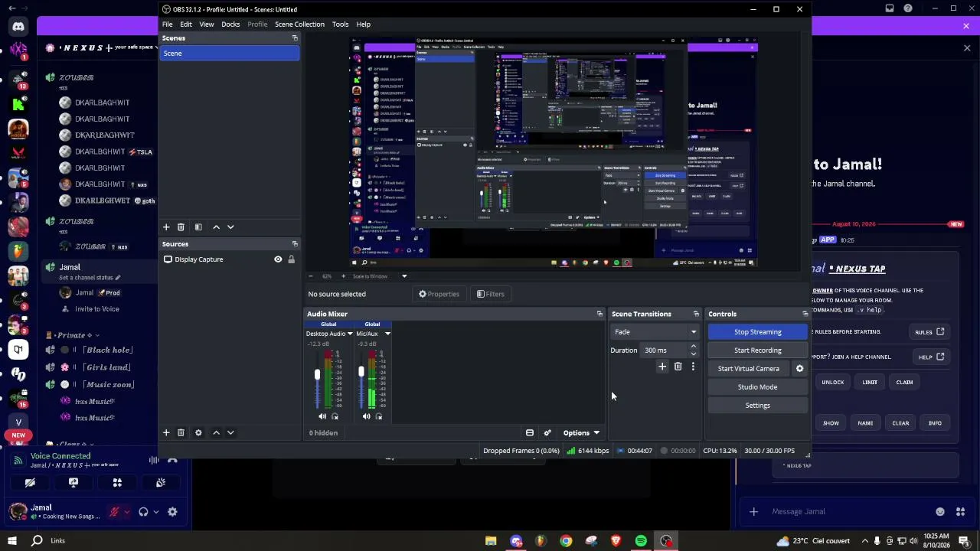Open Discord user settings gear
This screenshot has width=980, height=551.
point(172,512)
